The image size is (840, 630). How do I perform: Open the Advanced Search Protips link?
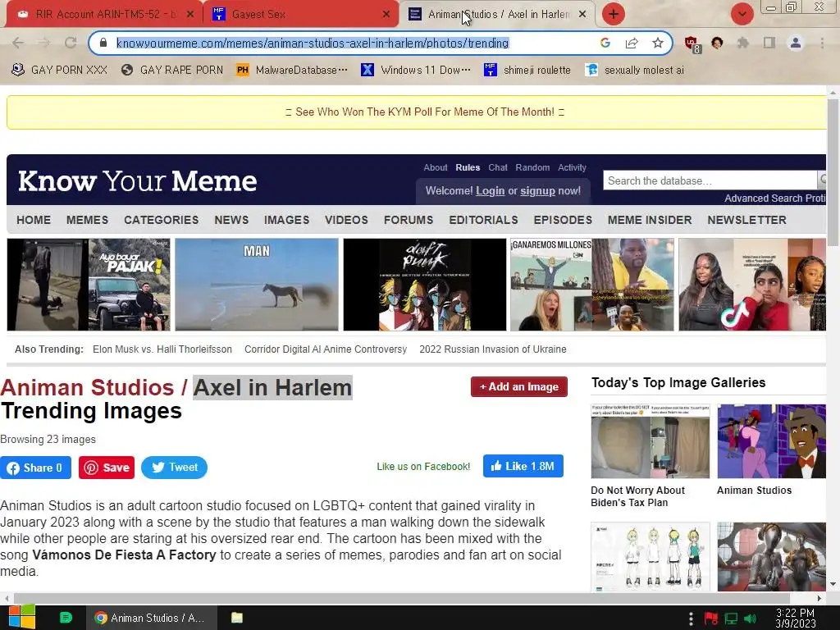[x=774, y=199]
